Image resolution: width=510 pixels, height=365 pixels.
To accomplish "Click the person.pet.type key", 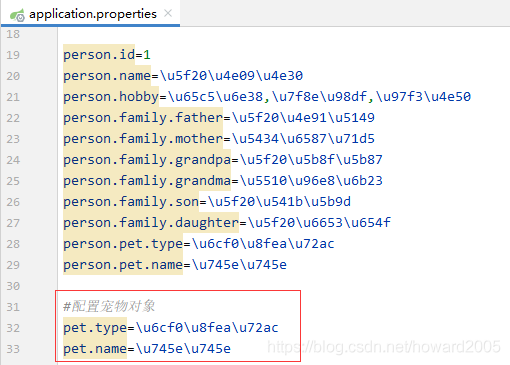I will click(123, 244).
